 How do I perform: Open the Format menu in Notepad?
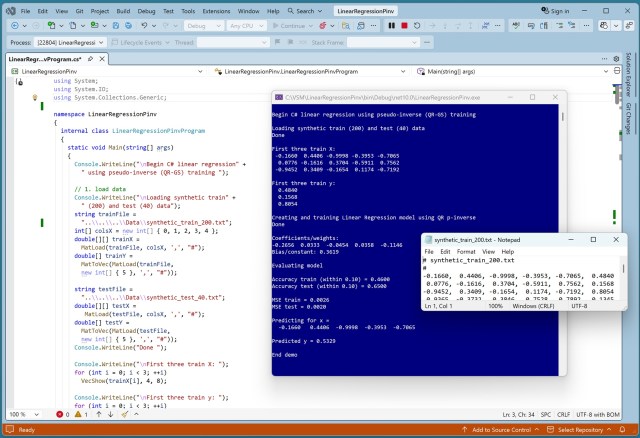(x=467, y=251)
